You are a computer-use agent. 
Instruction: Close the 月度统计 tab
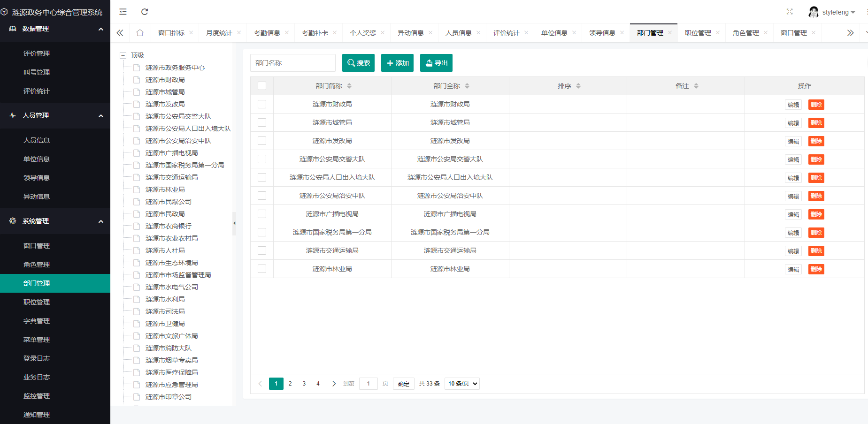(x=239, y=33)
